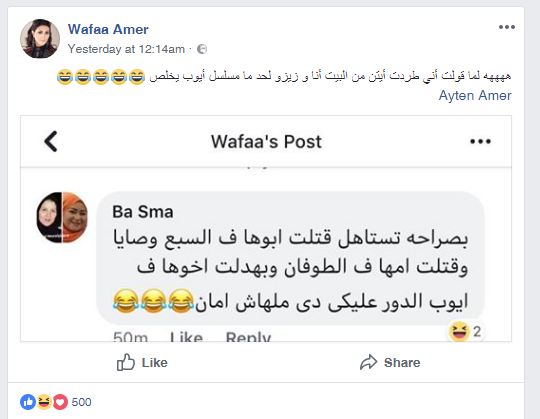Like the post with thumbs-up button
The image size is (540, 419).
pos(142,362)
